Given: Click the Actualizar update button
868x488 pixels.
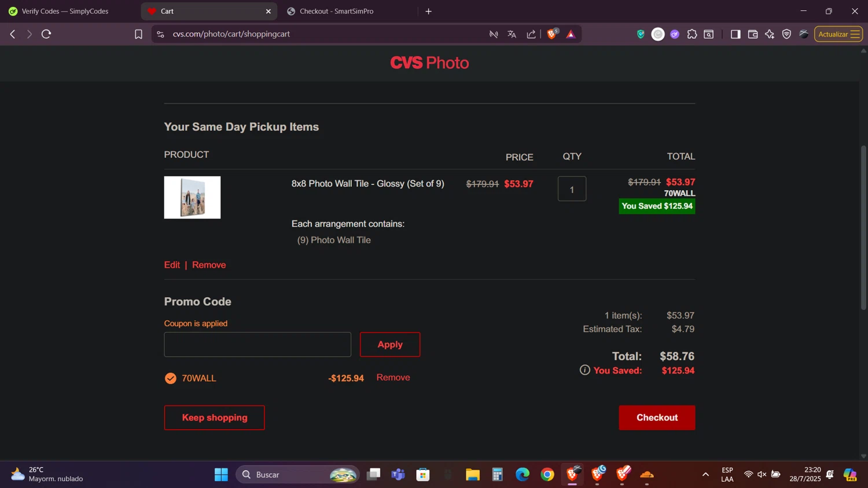Looking at the screenshot, I should coord(833,34).
